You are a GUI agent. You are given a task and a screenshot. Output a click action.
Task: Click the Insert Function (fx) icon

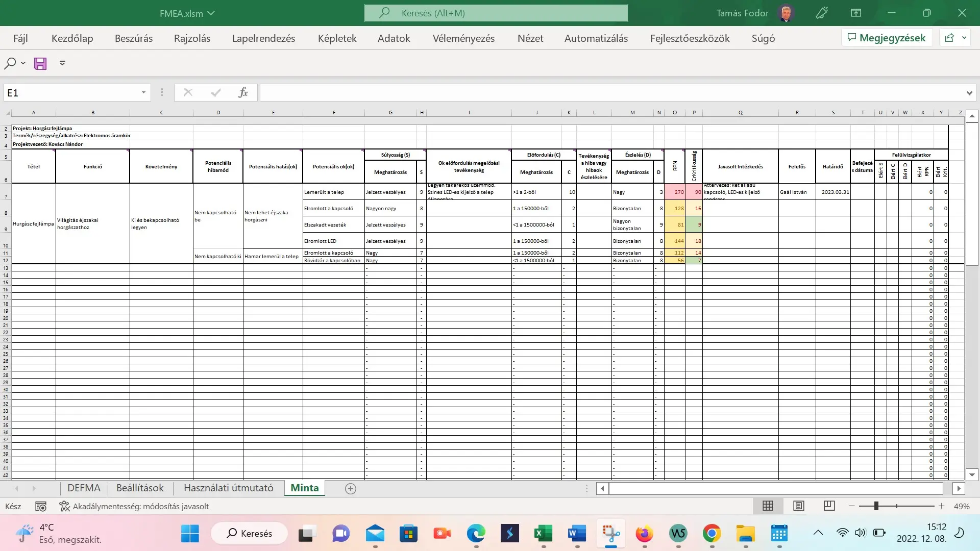243,92
